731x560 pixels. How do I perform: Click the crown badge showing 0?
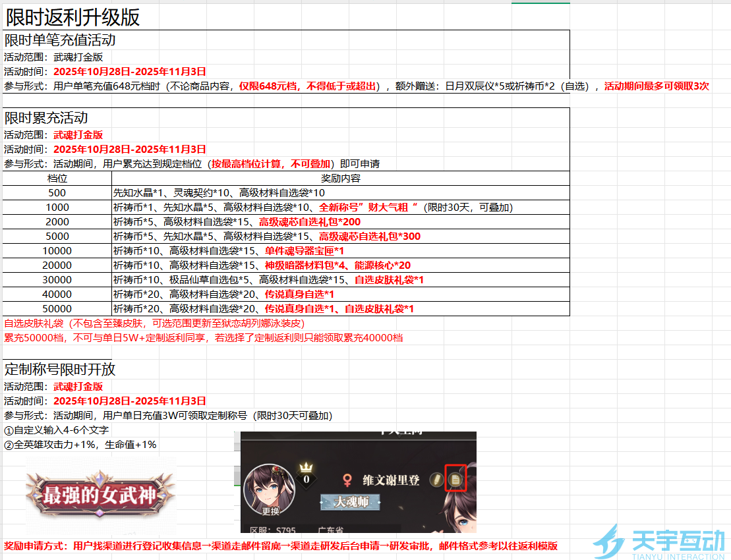click(306, 474)
